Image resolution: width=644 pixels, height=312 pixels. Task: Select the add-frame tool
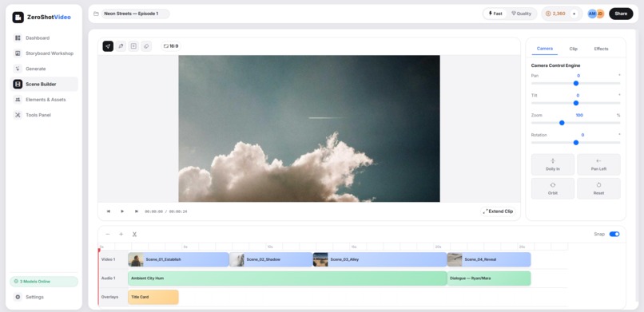(x=133, y=46)
